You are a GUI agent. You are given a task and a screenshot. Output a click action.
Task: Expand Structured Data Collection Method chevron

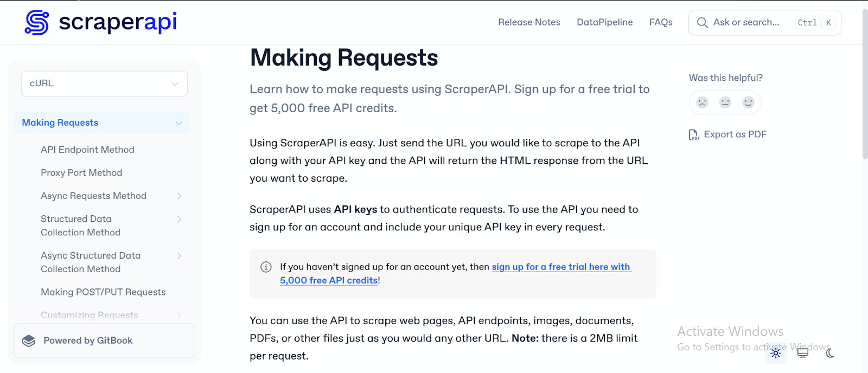tap(179, 219)
